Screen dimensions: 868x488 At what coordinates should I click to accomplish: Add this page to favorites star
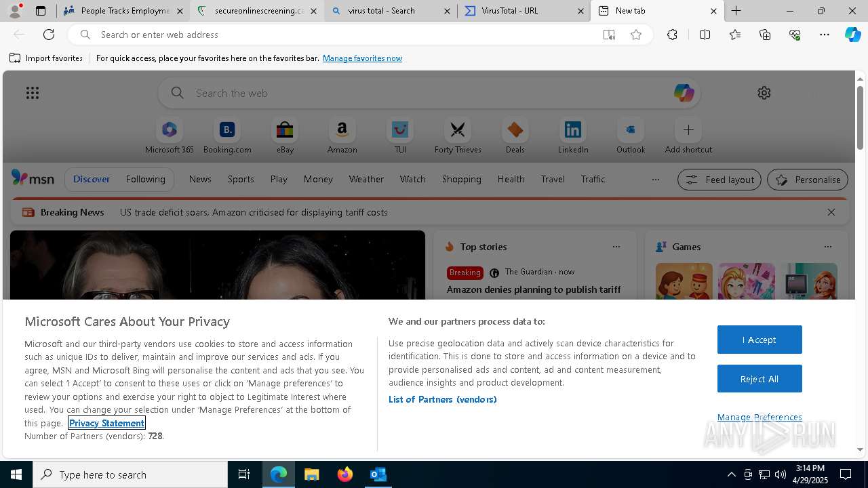(x=636, y=35)
